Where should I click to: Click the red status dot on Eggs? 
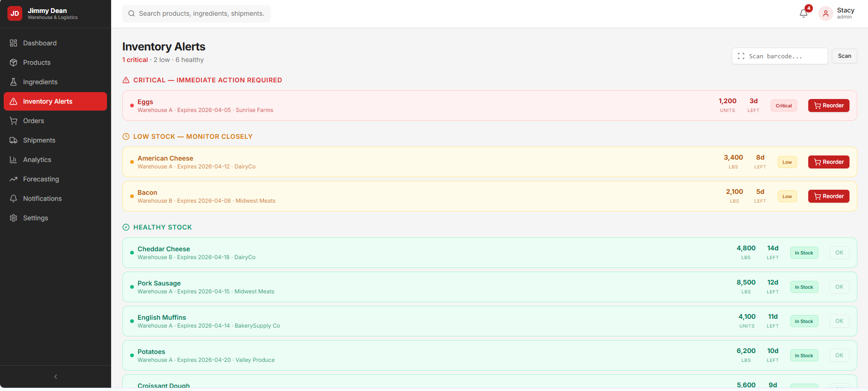(x=132, y=106)
